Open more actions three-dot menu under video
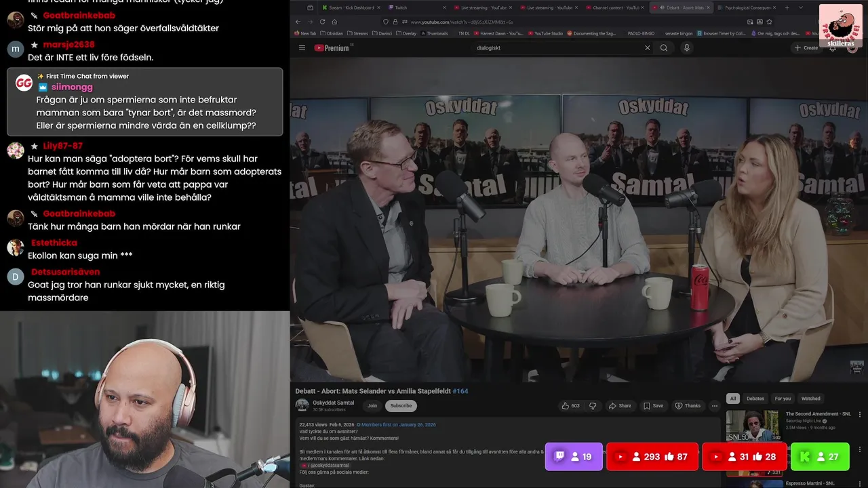 point(714,406)
